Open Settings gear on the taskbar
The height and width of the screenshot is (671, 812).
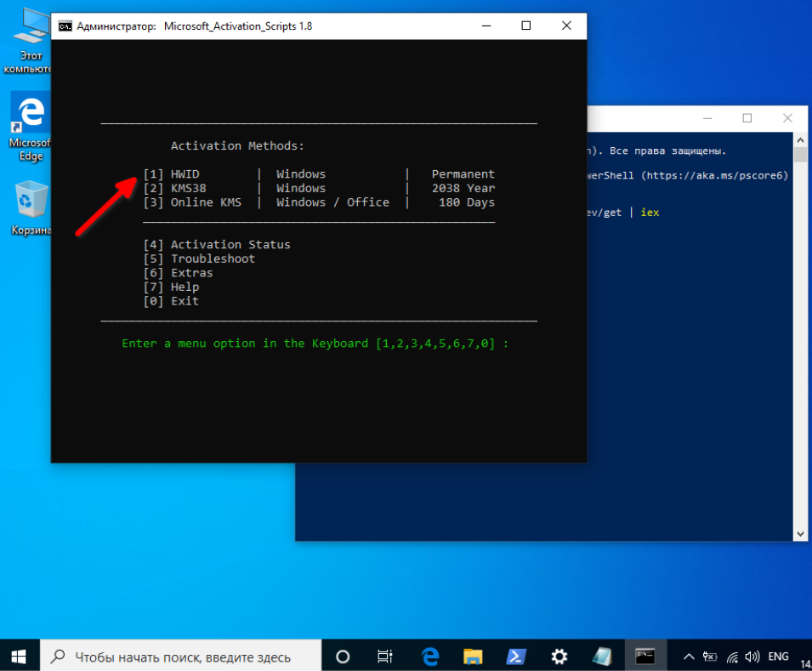[x=559, y=657]
